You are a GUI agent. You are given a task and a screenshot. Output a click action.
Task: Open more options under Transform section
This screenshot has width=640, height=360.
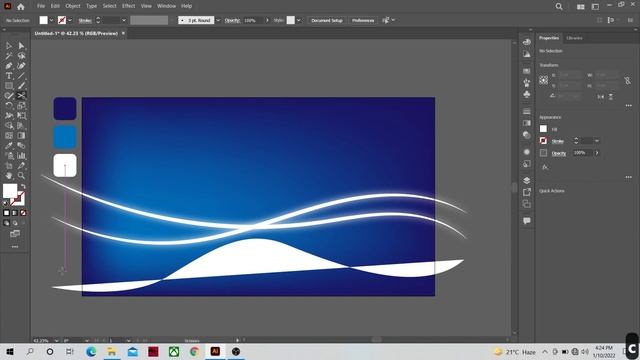629,106
